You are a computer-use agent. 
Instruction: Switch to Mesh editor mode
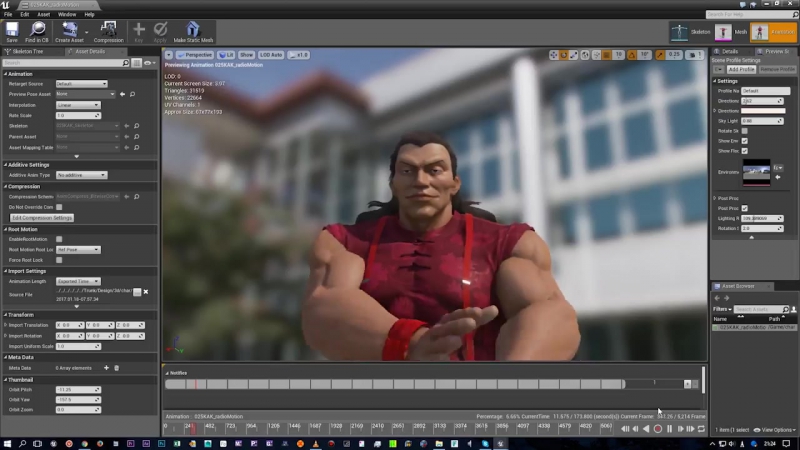tap(731, 32)
